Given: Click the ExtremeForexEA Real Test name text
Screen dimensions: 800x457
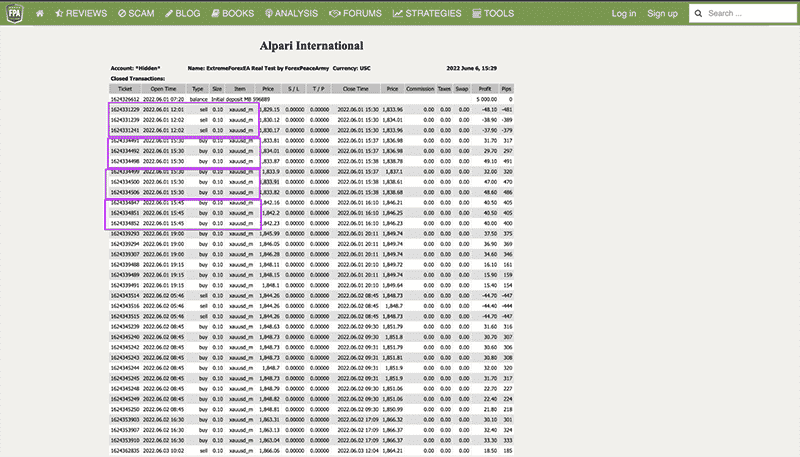Looking at the screenshot, I should click(x=258, y=68).
